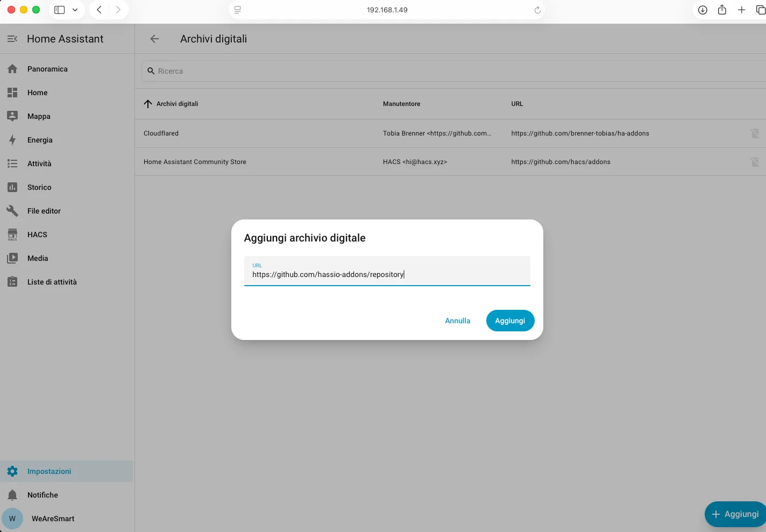Open the Notifiche bell icon
This screenshot has width=766, height=532.
[x=12, y=495]
